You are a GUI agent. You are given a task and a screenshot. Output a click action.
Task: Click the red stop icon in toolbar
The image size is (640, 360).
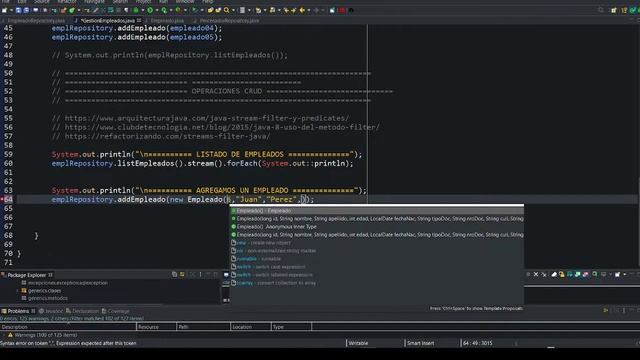point(342,10)
